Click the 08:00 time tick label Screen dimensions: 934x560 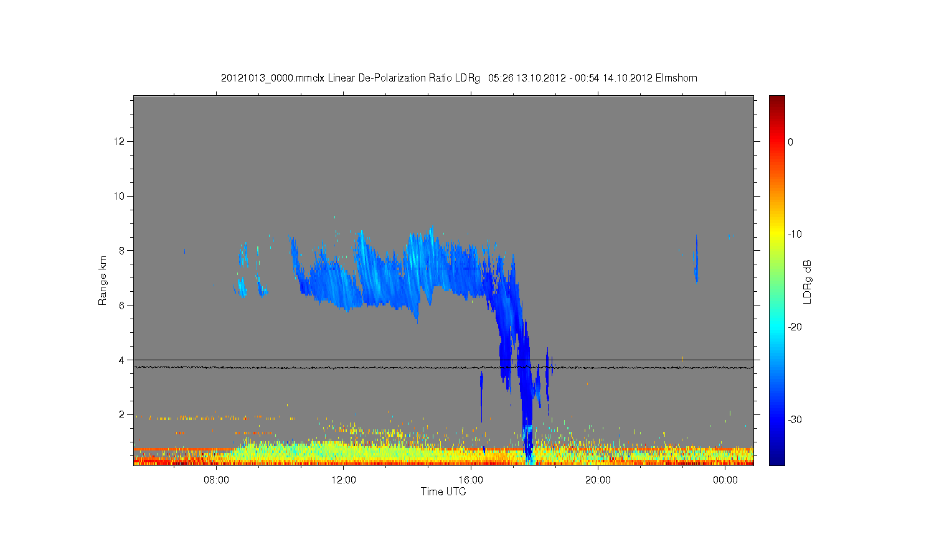(216, 480)
